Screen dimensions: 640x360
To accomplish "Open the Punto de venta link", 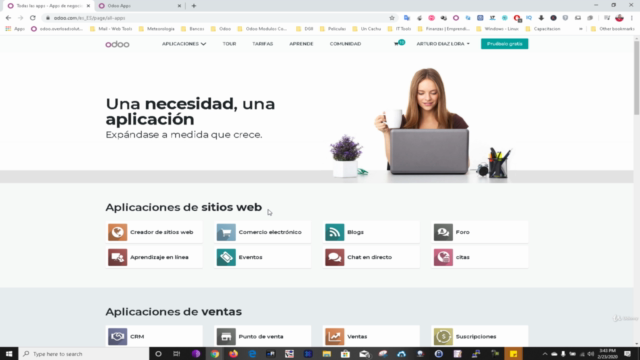I will point(261,337).
